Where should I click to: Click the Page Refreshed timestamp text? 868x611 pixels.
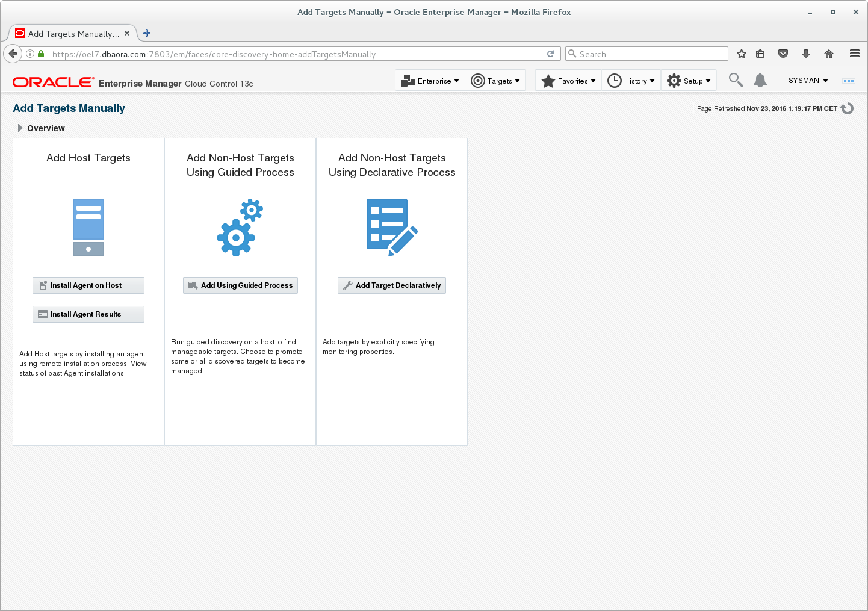(x=767, y=108)
